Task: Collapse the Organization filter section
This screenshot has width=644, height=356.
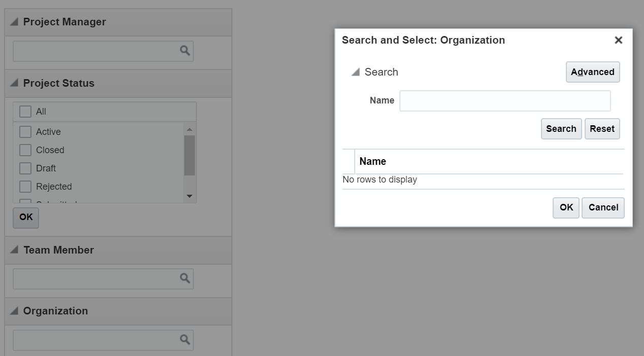Action: [14, 311]
